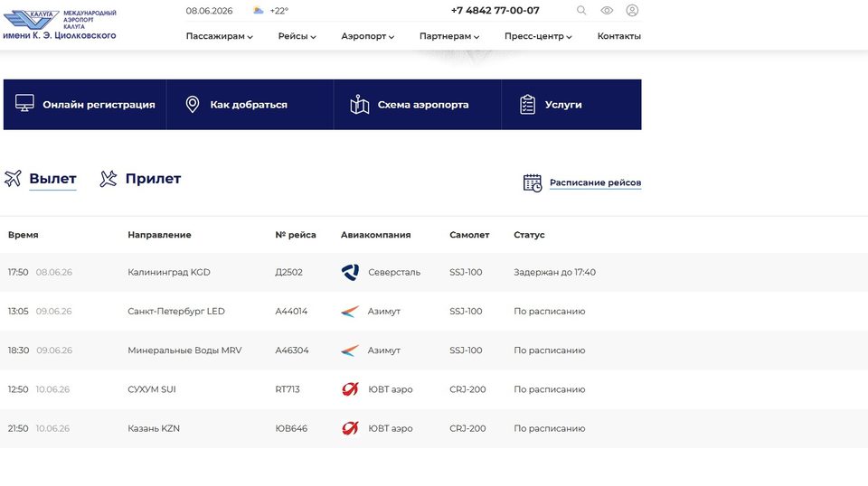Image resolution: width=868 pixels, height=486 pixels.
Task: Click the weather cloud icon
Action: (x=258, y=10)
